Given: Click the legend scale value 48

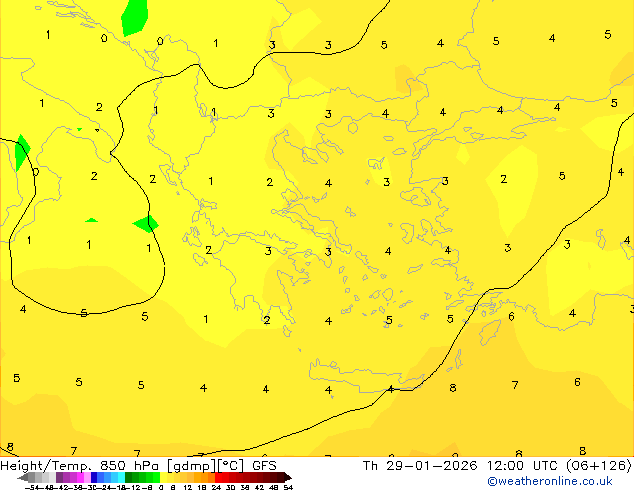Looking at the screenshot, I should click(274, 487).
